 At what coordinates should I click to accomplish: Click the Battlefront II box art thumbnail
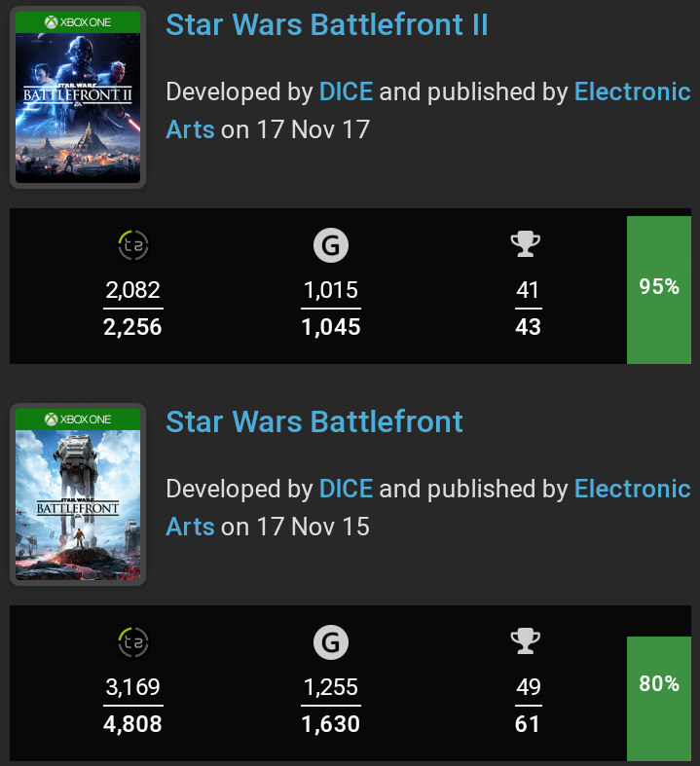point(78,96)
